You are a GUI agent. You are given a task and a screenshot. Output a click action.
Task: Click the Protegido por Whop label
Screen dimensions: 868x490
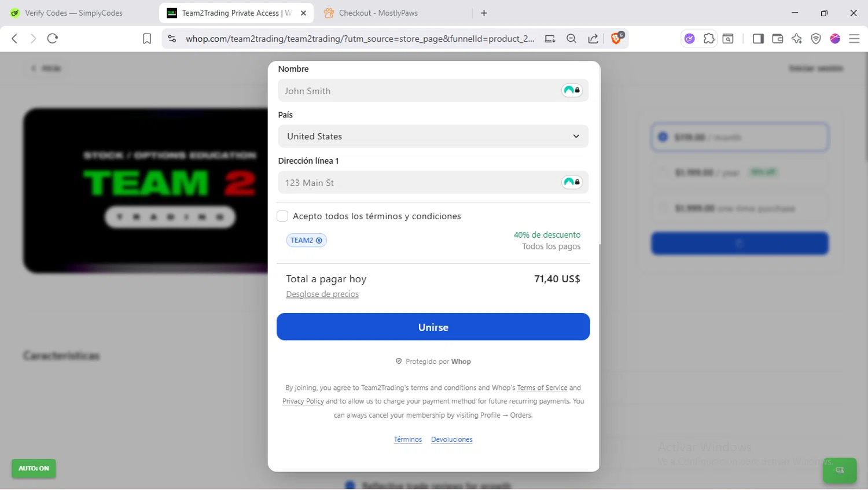[x=433, y=362]
